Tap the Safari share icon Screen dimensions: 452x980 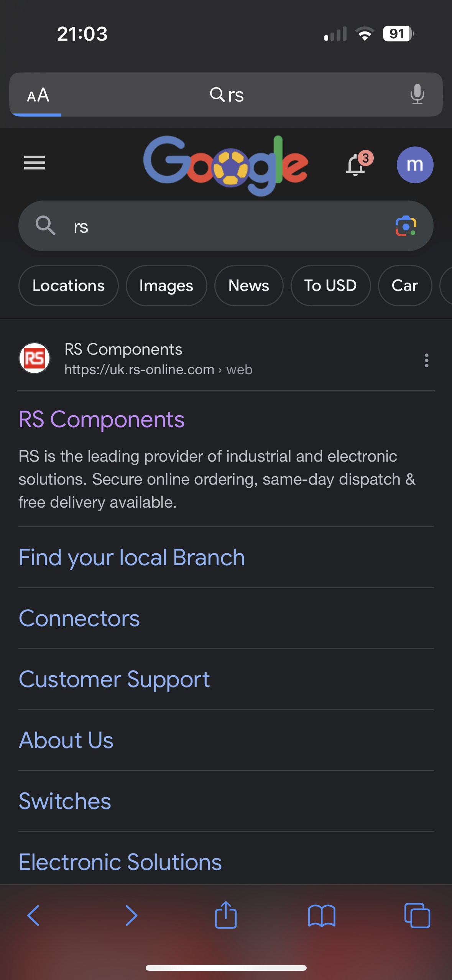226,915
